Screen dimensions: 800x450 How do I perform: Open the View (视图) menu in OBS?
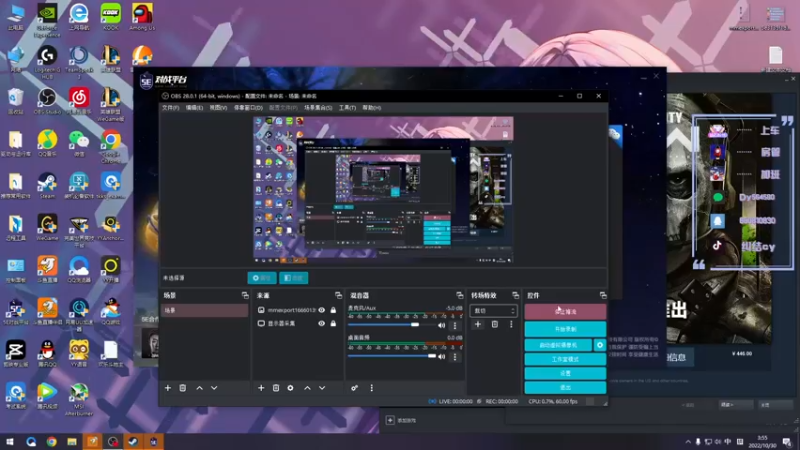(x=218, y=108)
